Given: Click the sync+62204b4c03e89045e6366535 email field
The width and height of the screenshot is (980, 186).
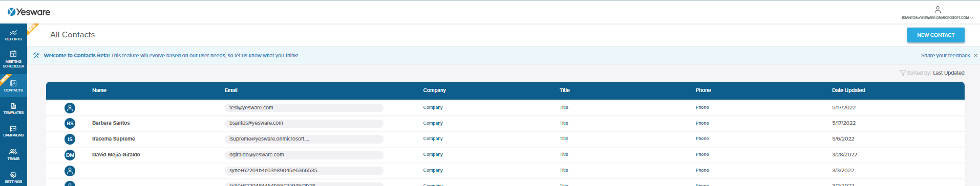Looking at the screenshot, I should (304, 171).
